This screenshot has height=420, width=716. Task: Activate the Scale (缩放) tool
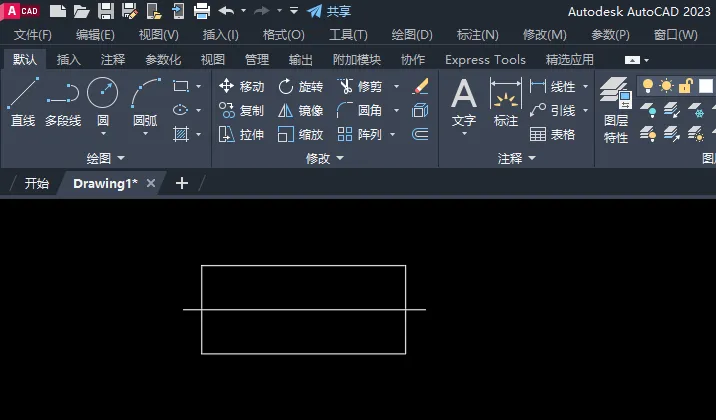coord(300,134)
